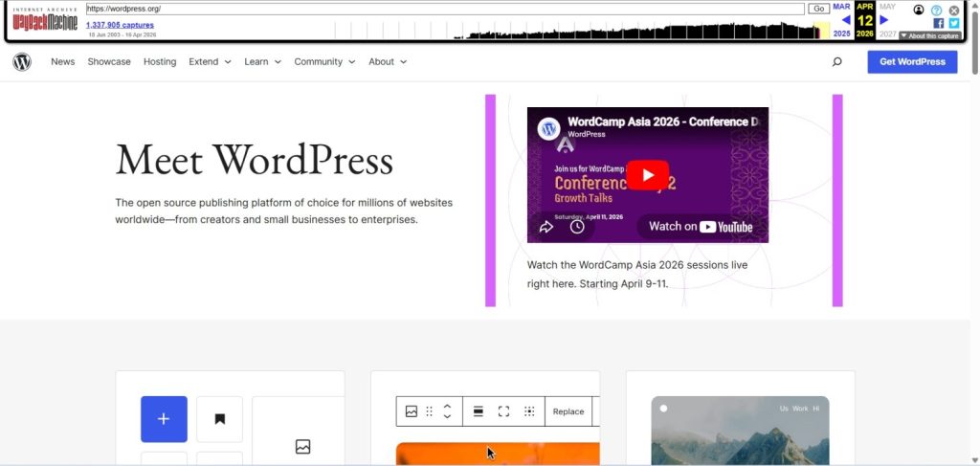This screenshot has width=980, height=466.
Task: Click the WordCamp Asia 2026 video title
Action: [x=663, y=122]
